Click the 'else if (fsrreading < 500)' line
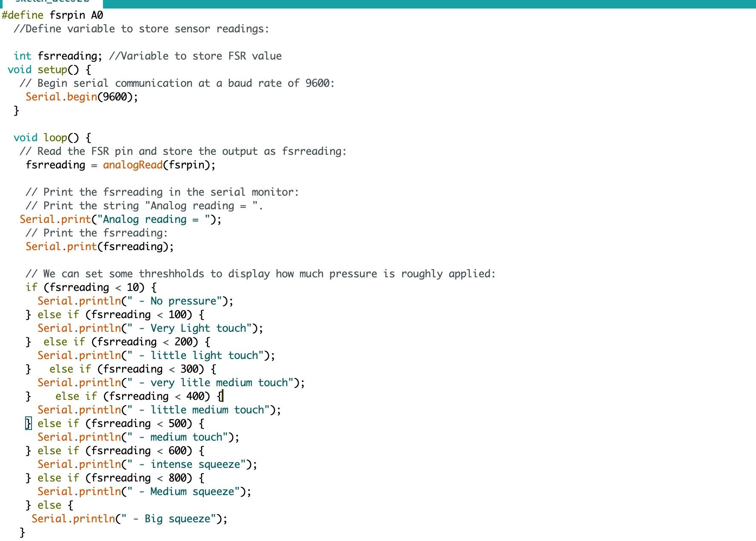 (x=115, y=424)
